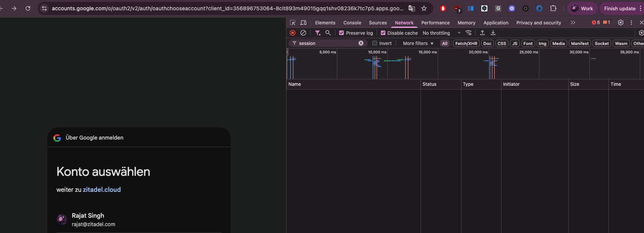The width and height of the screenshot is (644, 233).
Task: Open the uBlock shield extension with badge 7
Action: tap(457, 8)
